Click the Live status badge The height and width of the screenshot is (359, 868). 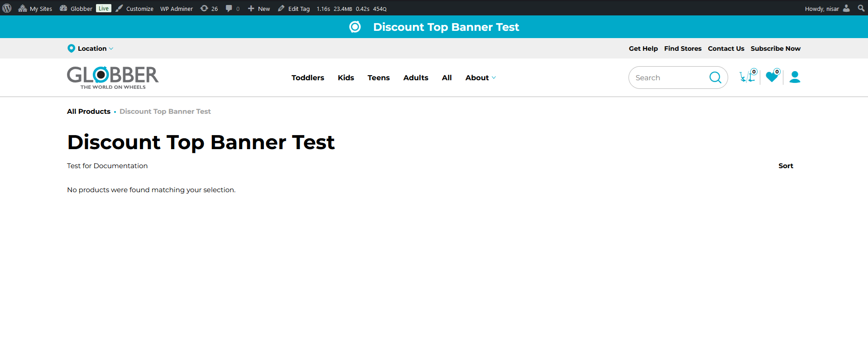tap(104, 9)
